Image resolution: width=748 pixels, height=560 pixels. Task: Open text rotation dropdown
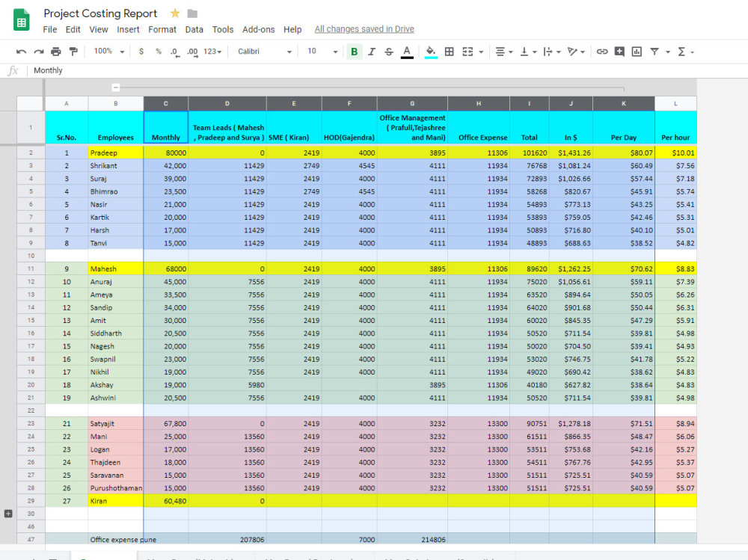click(576, 52)
